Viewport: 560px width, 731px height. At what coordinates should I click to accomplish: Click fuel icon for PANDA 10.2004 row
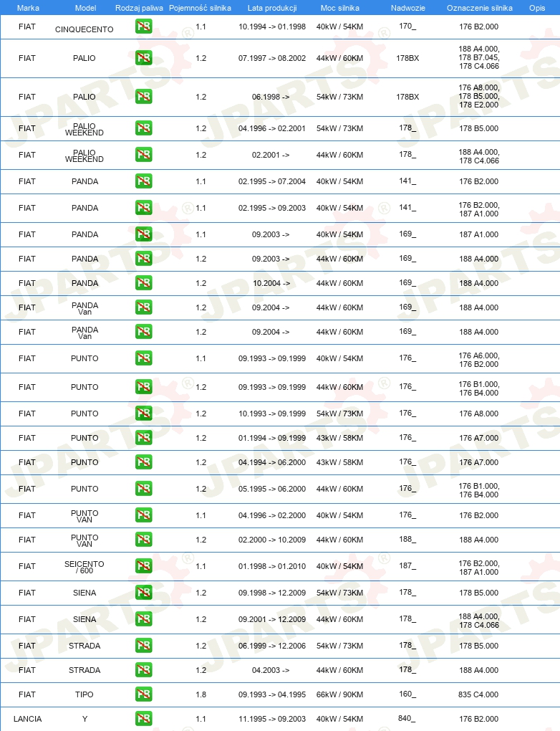point(143,282)
